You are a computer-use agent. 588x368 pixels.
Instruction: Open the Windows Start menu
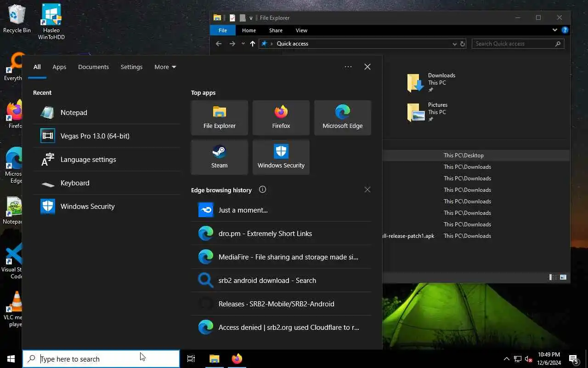click(x=11, y=359)
